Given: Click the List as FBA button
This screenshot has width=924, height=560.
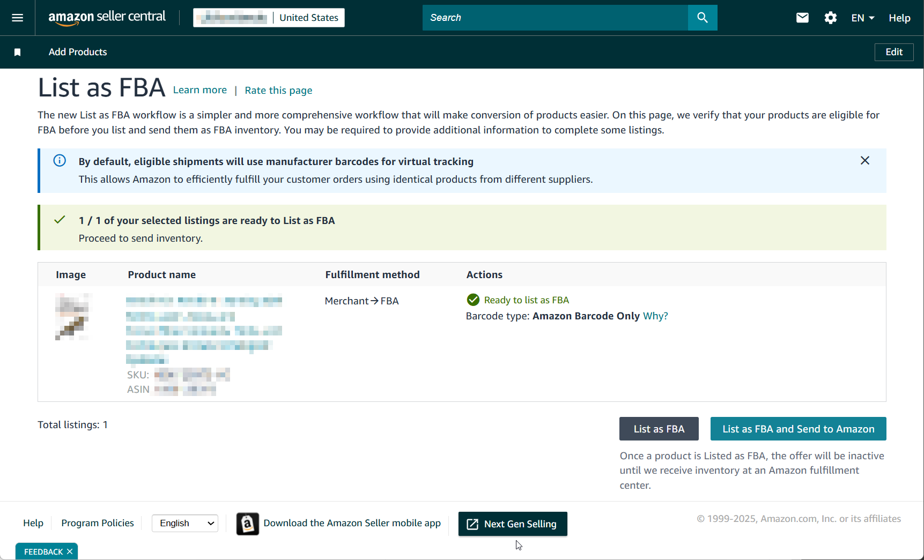Looking at the screenshot, I should (659, 429).
